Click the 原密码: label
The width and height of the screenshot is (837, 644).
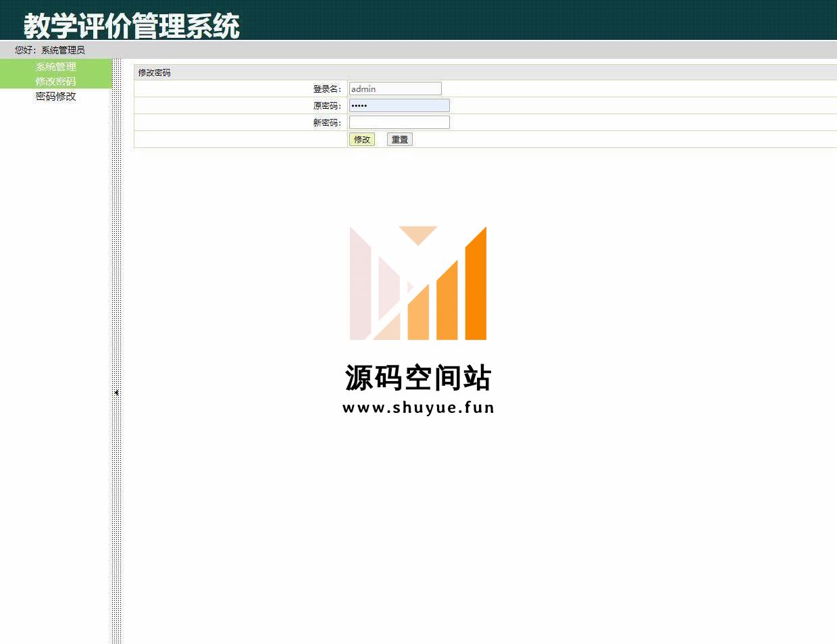(x=328, y=105)
